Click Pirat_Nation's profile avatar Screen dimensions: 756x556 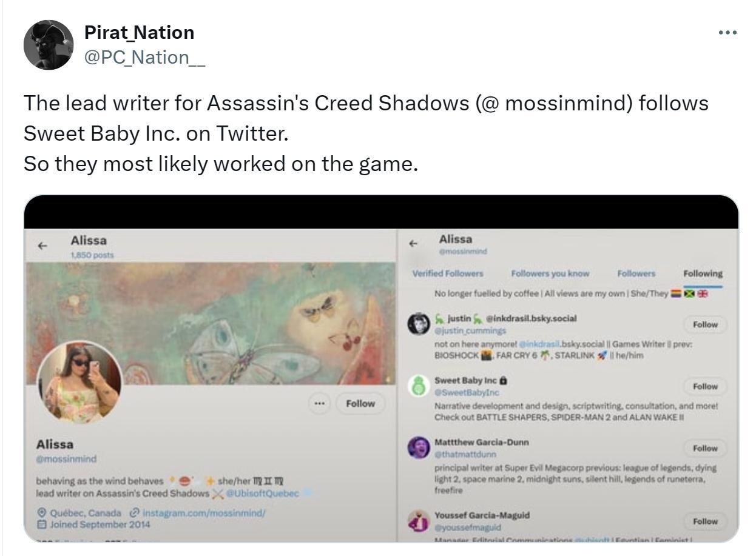pyautogui.click(x=49, y=45)
